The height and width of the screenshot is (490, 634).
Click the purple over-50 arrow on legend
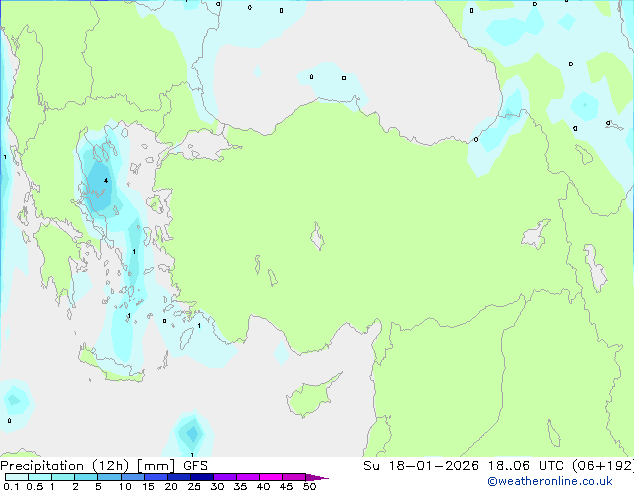click(x=317, y=477)
